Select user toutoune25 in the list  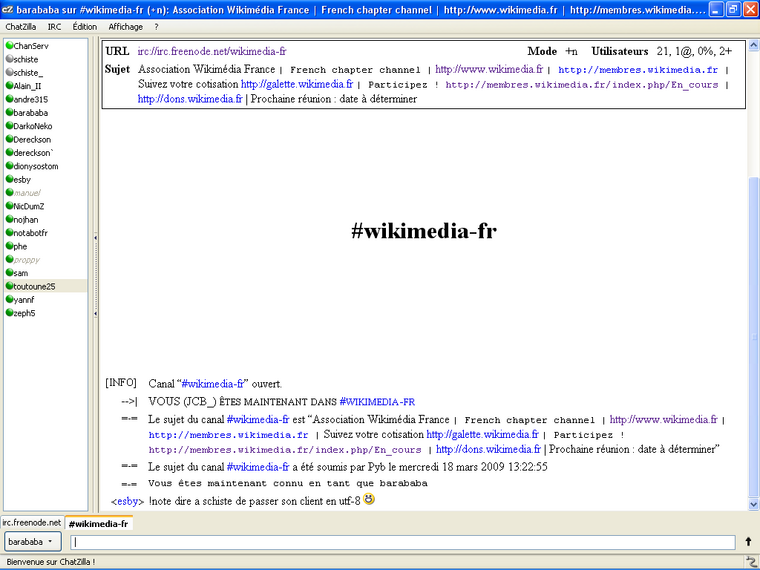click(46, 286)
